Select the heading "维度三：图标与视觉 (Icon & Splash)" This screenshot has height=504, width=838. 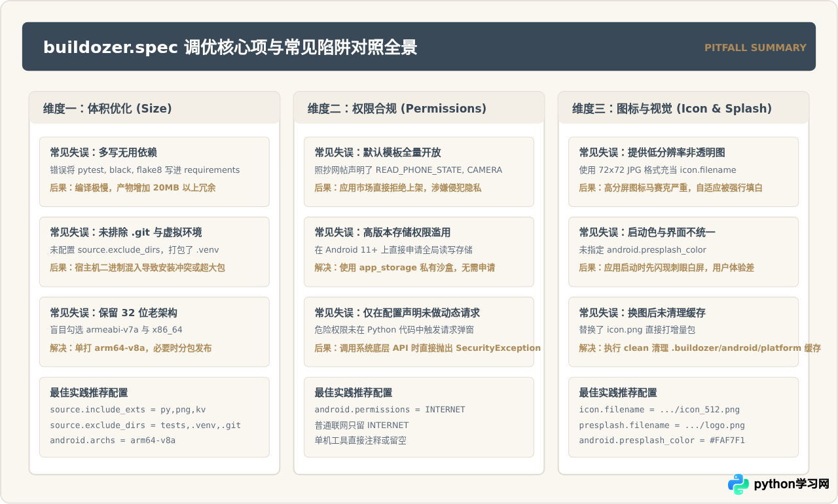click(x=672, y=109)
